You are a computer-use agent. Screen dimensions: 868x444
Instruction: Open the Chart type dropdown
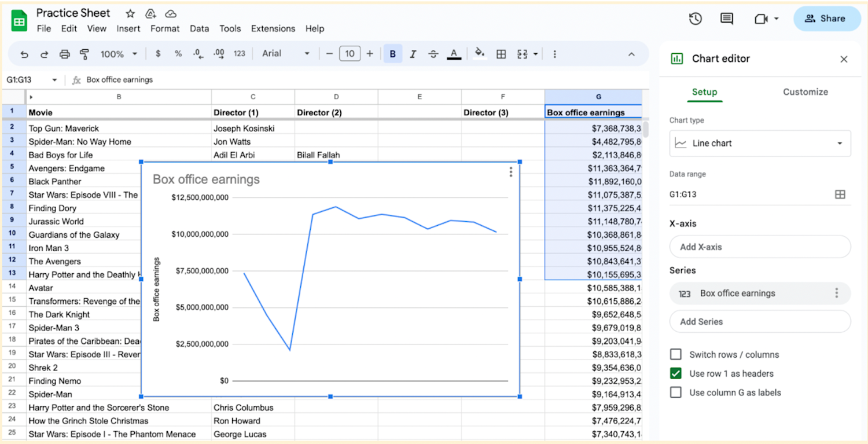point(760,143)
